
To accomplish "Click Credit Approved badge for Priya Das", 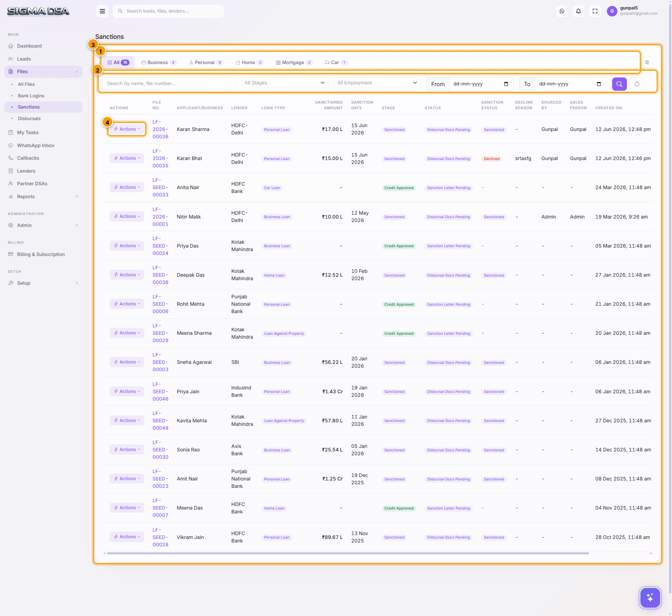I will 399,246.
